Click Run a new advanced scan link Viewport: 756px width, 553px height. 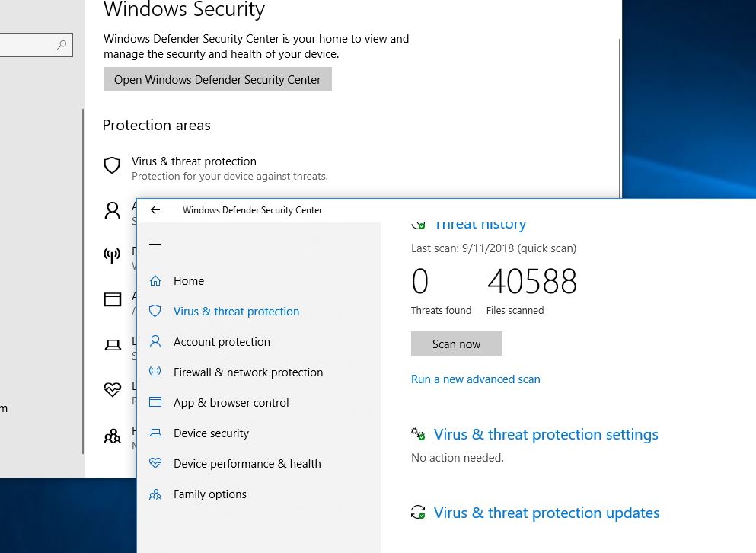(476, 379)
